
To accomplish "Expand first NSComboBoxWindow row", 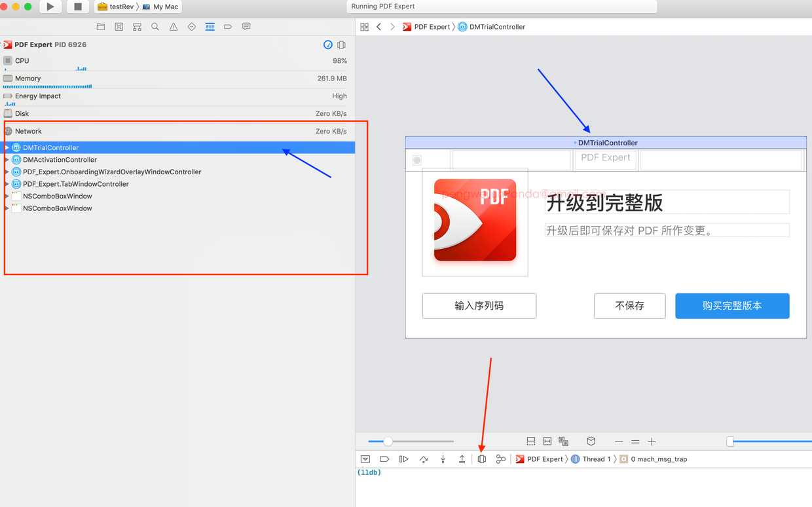I will [x=7, y=197].
